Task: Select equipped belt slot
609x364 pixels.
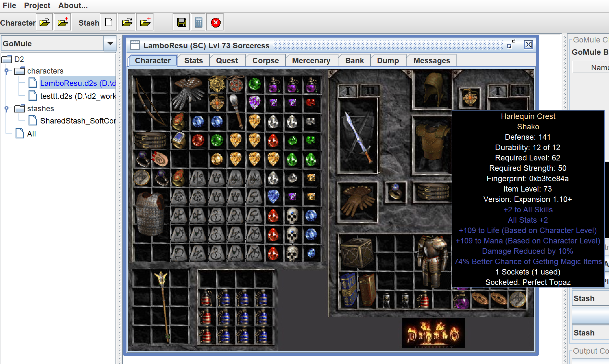Action: pyautogui.click(x=432, y=192)
